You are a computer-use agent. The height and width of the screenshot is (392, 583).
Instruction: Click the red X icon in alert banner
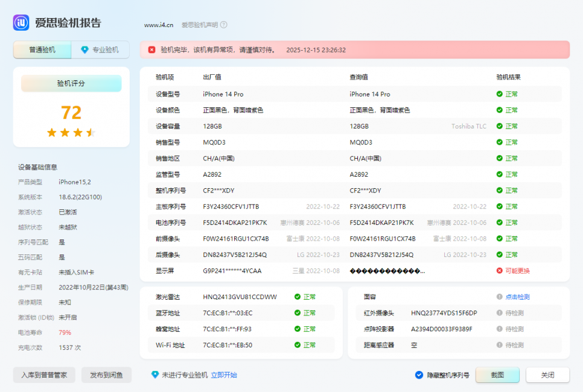click(x=151, y=50)
